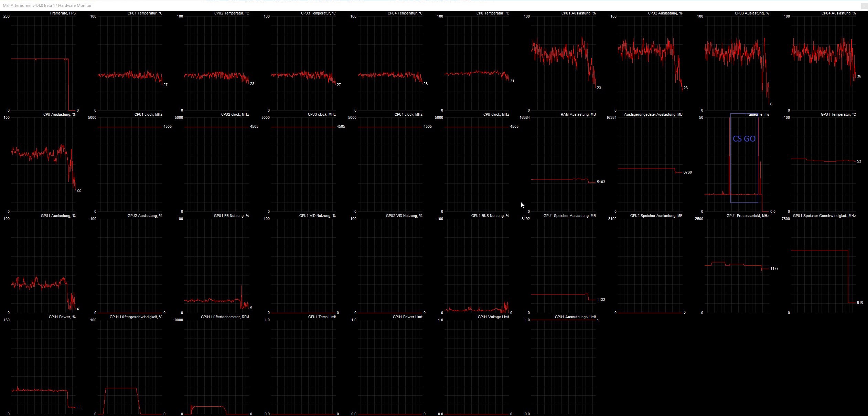Select the GPU1 Speicher Geschwindigkeit graph
Screen dimensions: 868x416
pos(823,266)
